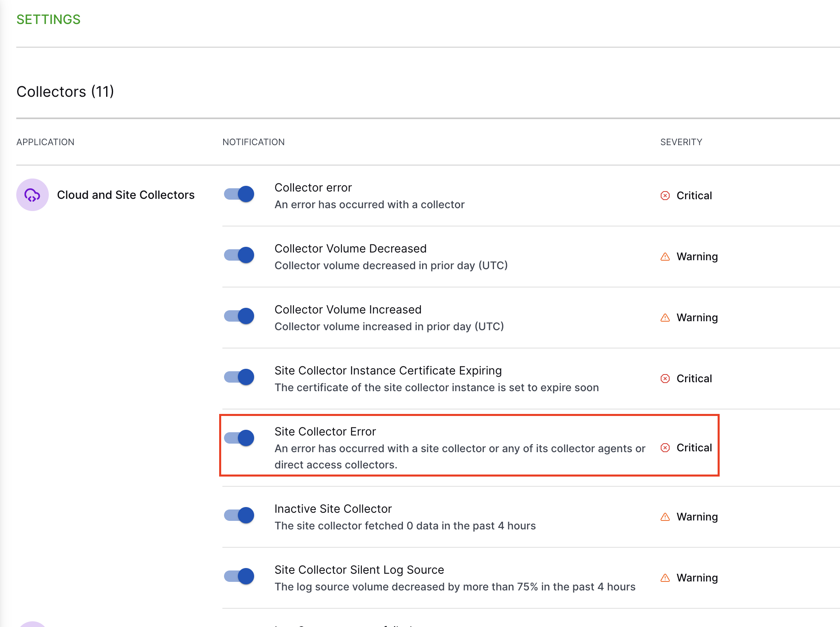
Task: Toggle off Collector Volume Decreased notification
Action: tap(239, 255)
